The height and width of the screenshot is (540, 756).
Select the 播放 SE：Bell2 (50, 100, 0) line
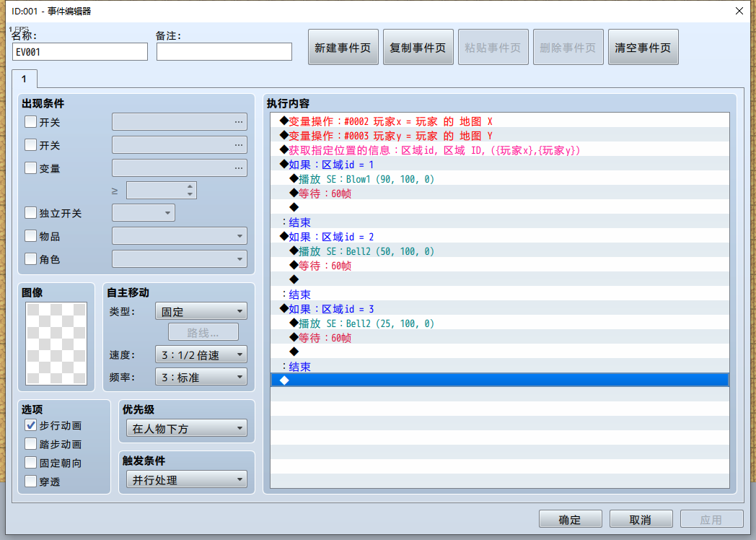pyautogui.click(x=499, y=251)
